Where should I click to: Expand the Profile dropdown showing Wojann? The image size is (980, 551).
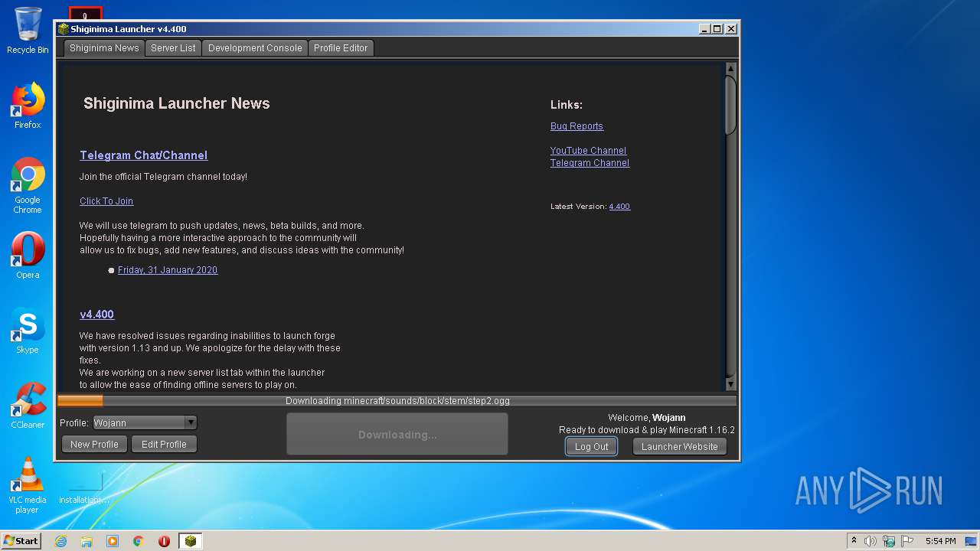pos(145,422)
